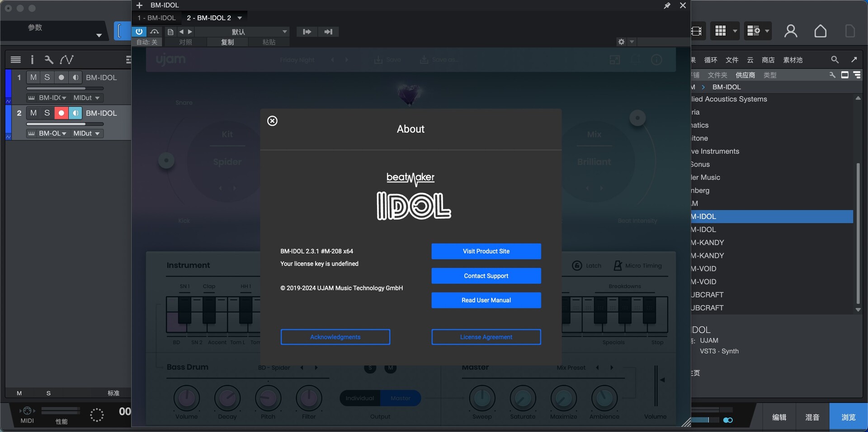Open the 默认 preset dropdown
This screenshot has width=868, height=432.
pyautogui.click(x=242, y=32)
